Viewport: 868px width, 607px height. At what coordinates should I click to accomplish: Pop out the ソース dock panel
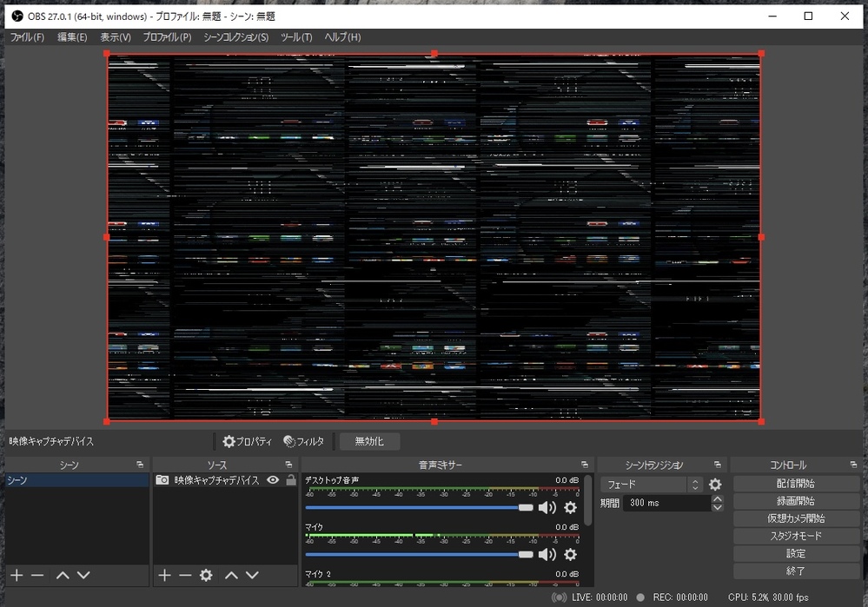coord(289,465)
